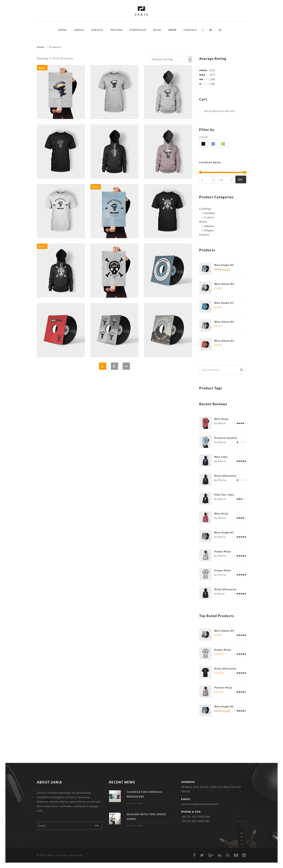The image size is (283, 868).
Task: Open Twitter icon in footer
Action: tap(202, 855)
